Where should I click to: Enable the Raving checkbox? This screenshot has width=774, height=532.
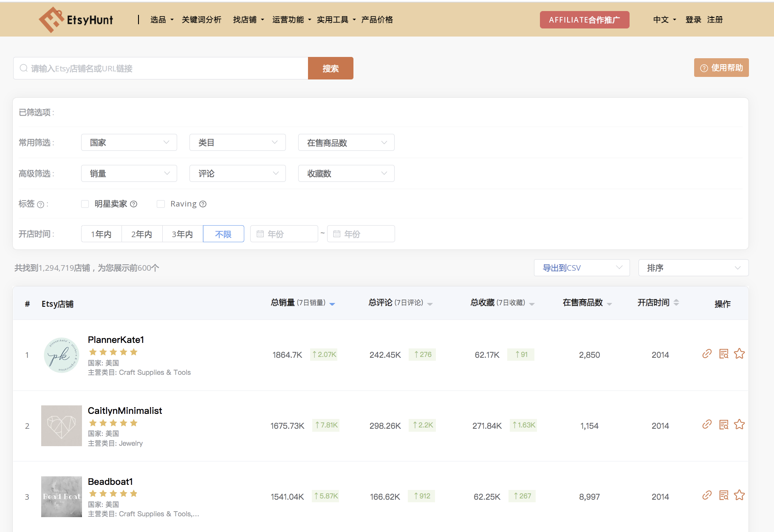tap(161, 204)
